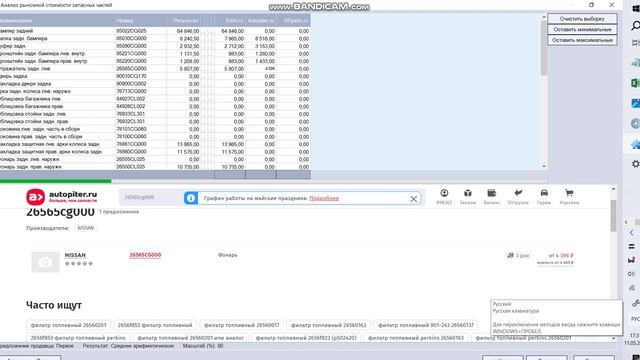Select part number cell 26555CL025
The height and width of the screenshot is (360, 640).
pyautogui.click(x=140, y=159)
